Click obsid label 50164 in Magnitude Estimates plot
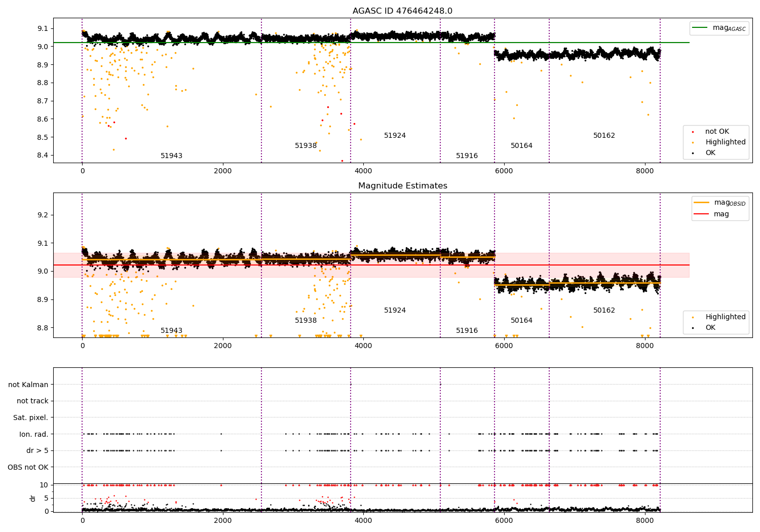The image size is (760, 532). coord(521,321)
